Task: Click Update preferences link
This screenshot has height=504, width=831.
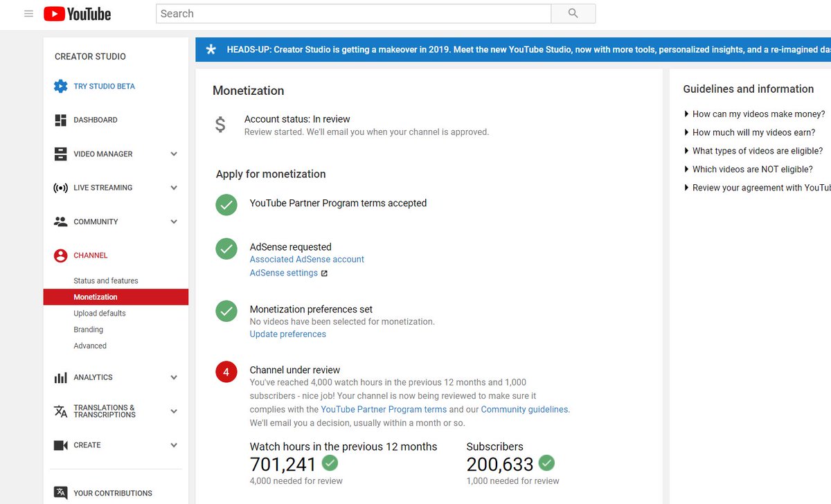Action: click(288, 334)
